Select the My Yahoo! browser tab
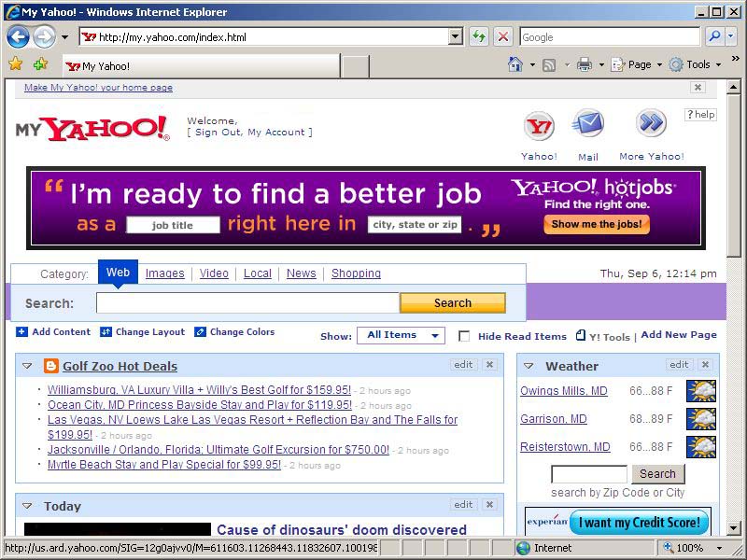Screen dimensions: 747x560 click(202, 66)
